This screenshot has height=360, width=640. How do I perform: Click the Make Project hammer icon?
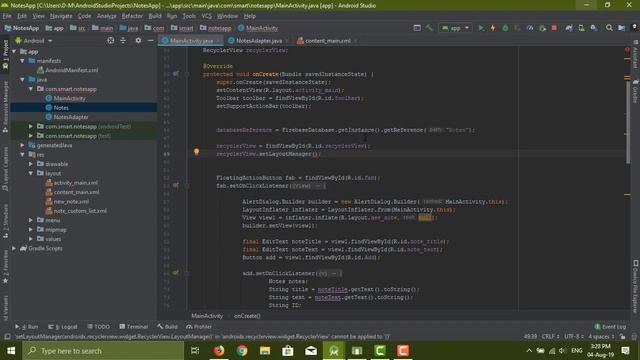[x=429, y=28]
